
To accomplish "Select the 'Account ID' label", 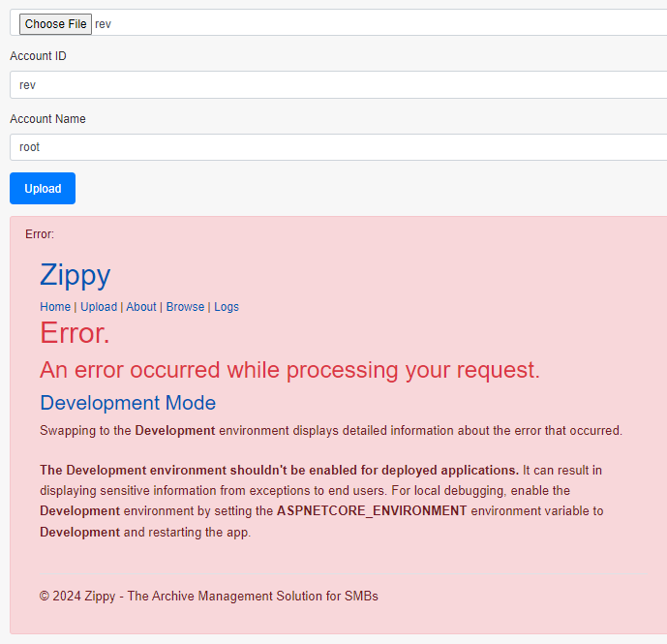I will [39, 56].
